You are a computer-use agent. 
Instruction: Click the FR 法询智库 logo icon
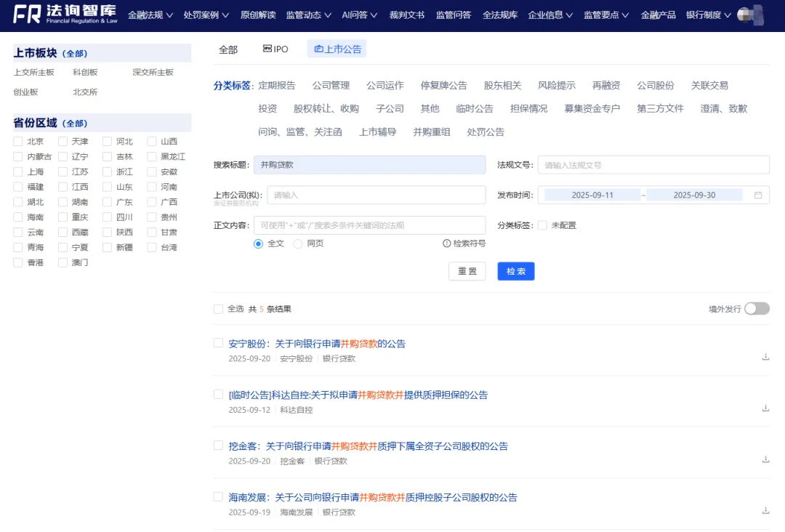27,15
